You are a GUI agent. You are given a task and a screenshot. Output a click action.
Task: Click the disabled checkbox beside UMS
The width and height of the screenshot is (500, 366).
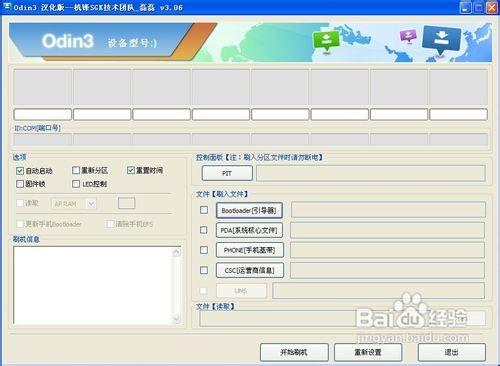coord(203,291)
